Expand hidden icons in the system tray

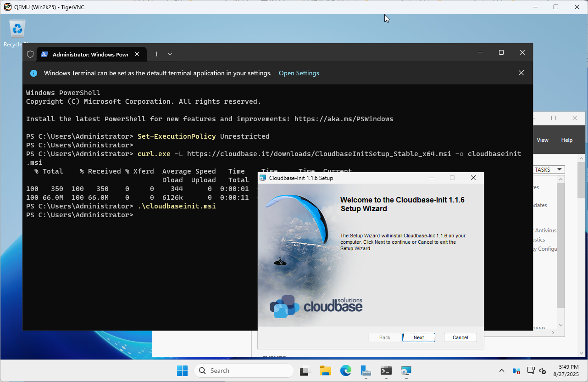pos(501,371)
